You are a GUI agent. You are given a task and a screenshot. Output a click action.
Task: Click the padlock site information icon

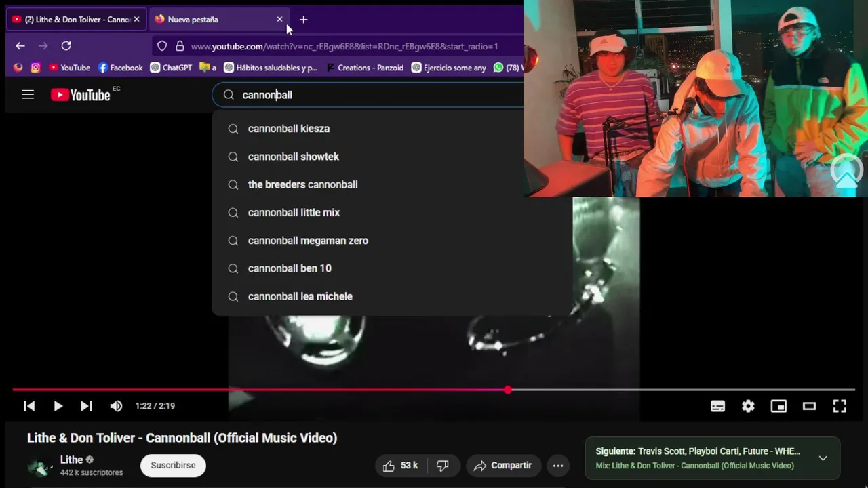tap(180, 46)
